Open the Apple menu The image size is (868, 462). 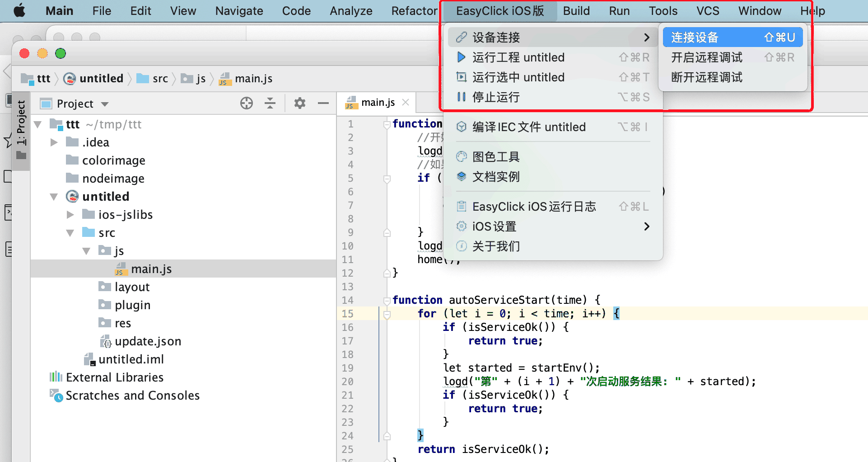pyautogui.click(x=19, y=10)
